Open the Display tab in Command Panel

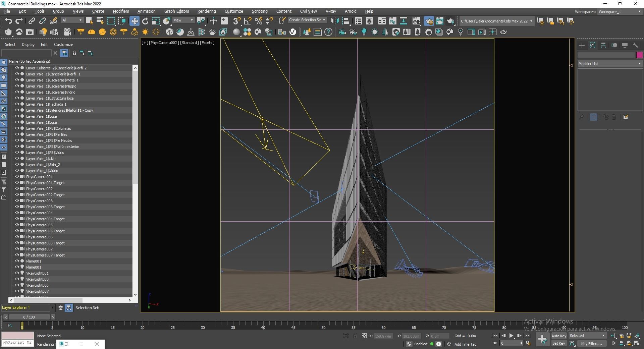coord(625,45)
